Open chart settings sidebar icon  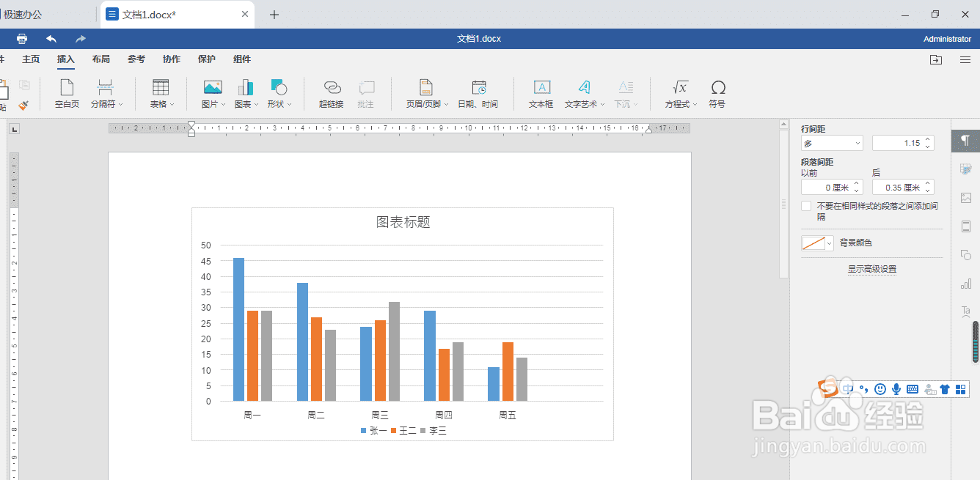point(965,283)
